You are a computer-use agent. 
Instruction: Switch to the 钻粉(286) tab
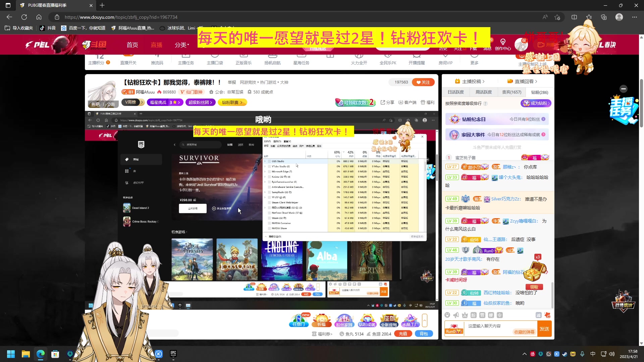point(539,92)
